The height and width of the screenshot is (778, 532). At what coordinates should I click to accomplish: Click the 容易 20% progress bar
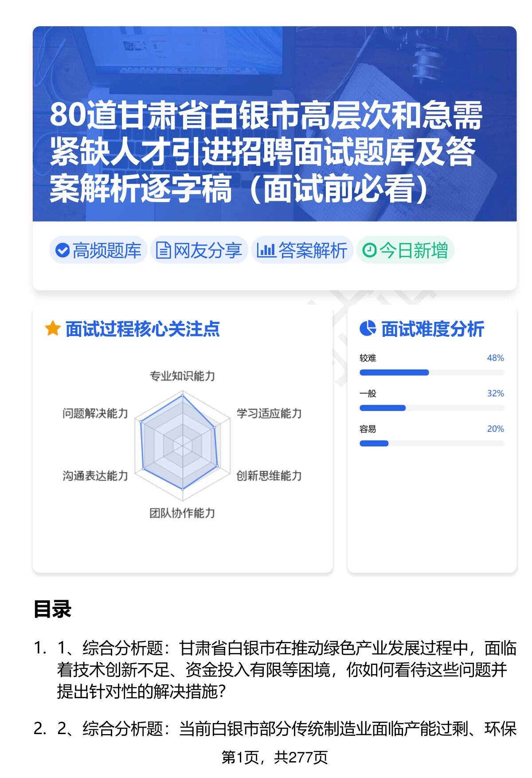pyautogui.click(x=431, y=443)
